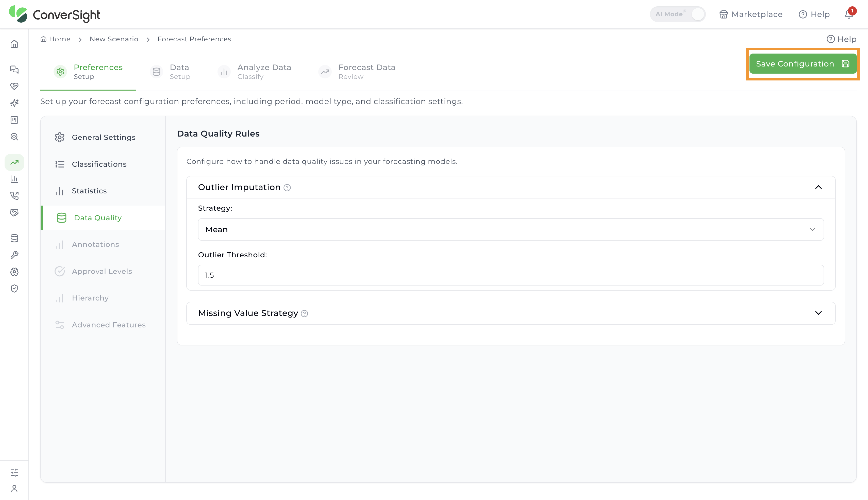Open the sliders icon at sidebar bottom

(x=14, y=473)
